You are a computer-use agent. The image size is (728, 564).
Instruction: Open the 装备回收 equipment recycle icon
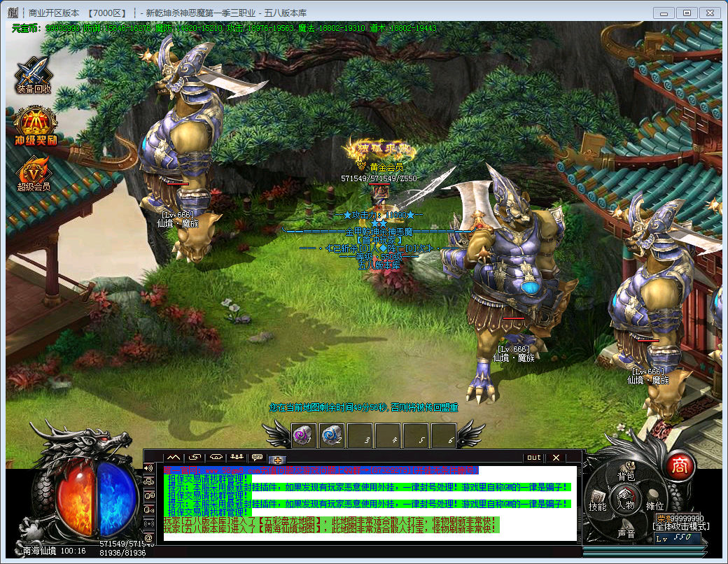click(34, 75)
